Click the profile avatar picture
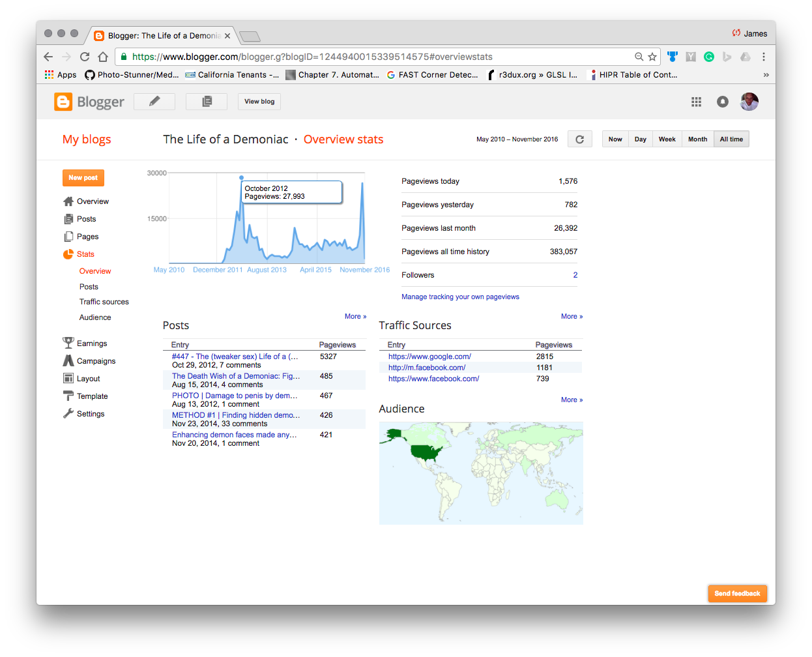This screenshot has height=657, width=812. (749, 102)
